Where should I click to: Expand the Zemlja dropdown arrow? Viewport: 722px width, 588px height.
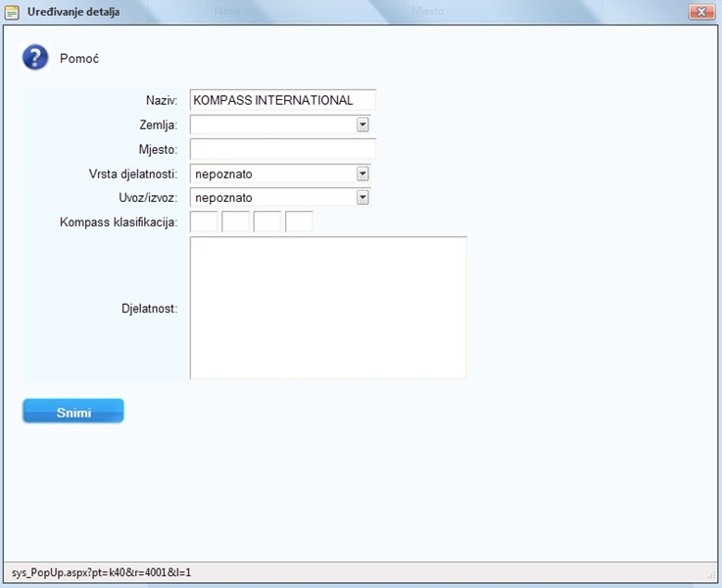click(362, 124)
